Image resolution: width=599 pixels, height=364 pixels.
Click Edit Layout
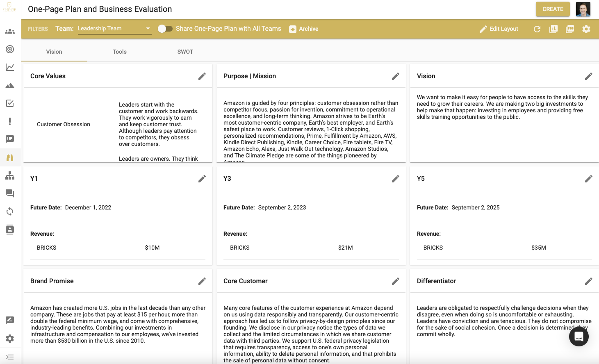499,29
